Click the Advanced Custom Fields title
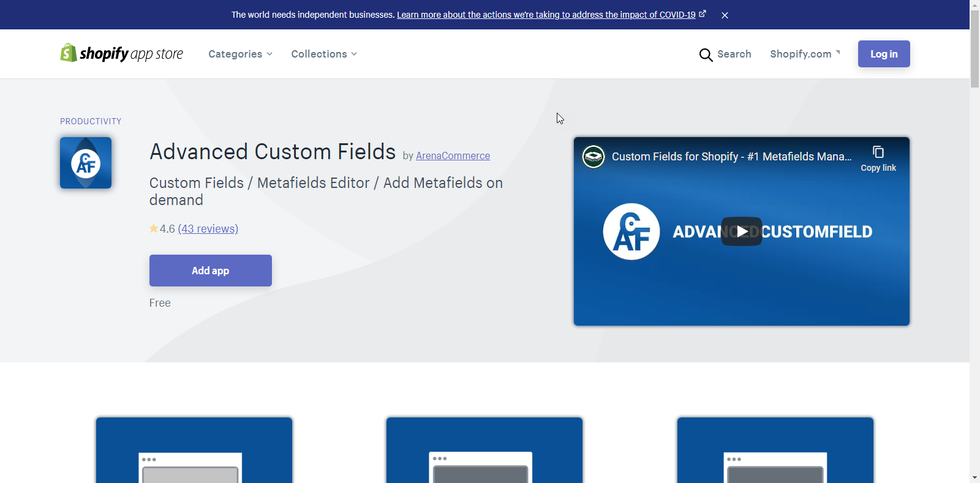980x483 pixels. pyautogui.click(x=273, y=152)
